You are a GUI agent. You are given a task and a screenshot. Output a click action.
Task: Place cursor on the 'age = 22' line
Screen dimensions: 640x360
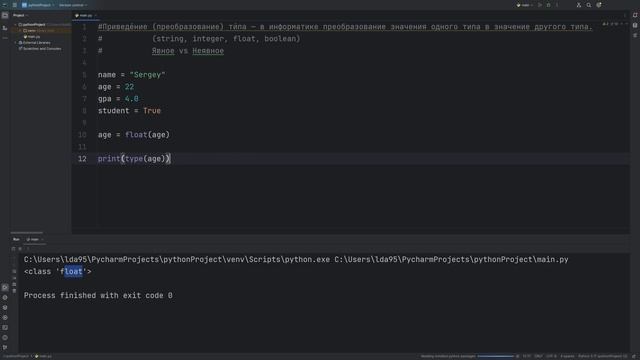point(116,87)
